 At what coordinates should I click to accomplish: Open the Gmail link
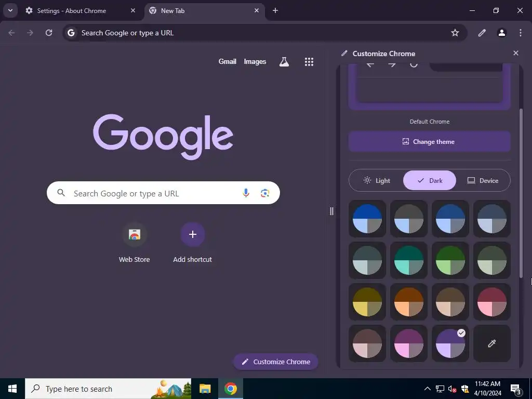click(x=228, y=62)
